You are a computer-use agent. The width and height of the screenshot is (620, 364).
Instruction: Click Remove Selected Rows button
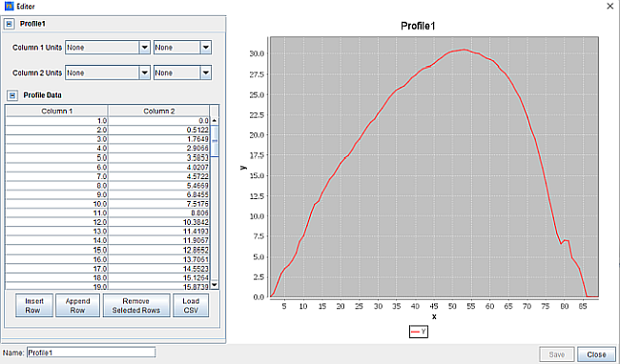[x=136, y=305]
